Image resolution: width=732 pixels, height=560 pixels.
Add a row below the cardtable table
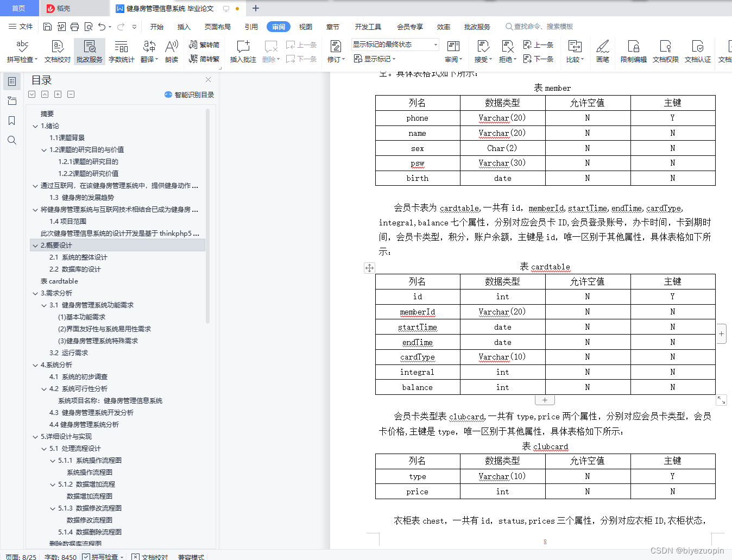tap(545, 400)
